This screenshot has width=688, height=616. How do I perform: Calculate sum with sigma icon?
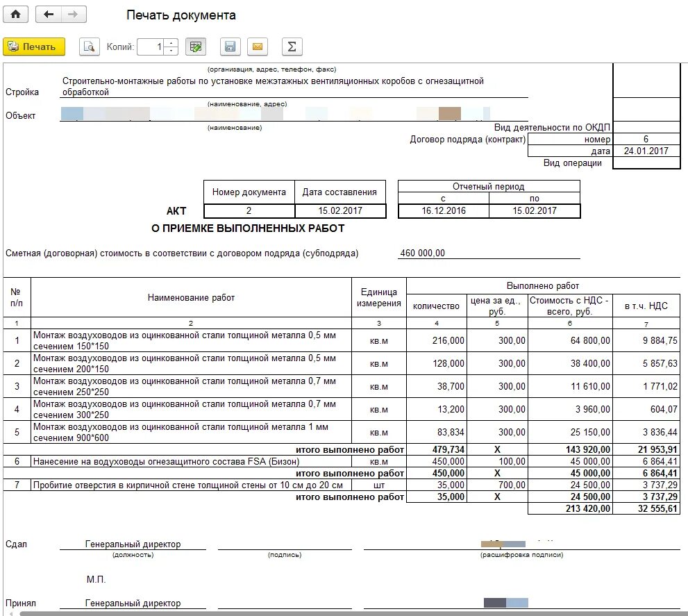pos(292,47)
